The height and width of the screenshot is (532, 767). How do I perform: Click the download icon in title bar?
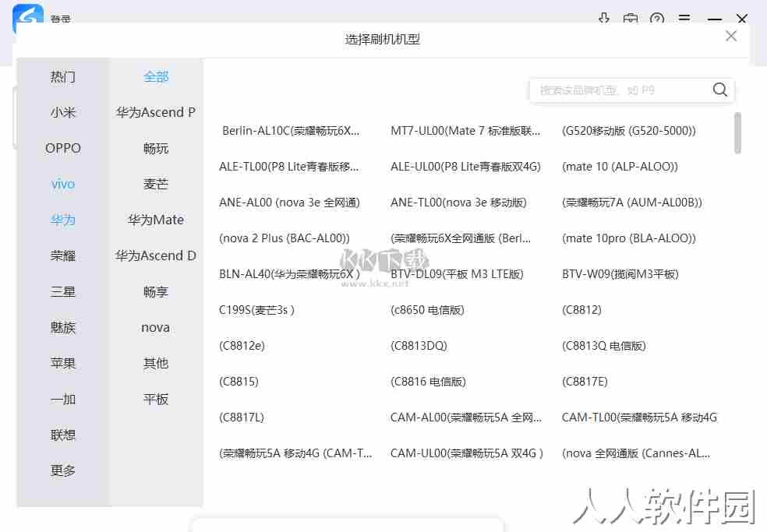(604, 19)
